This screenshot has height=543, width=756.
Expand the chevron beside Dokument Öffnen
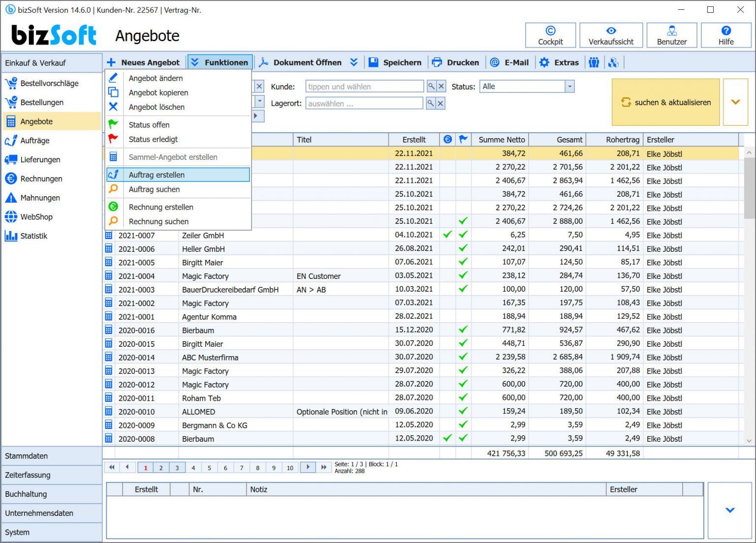tap(354, 62)
